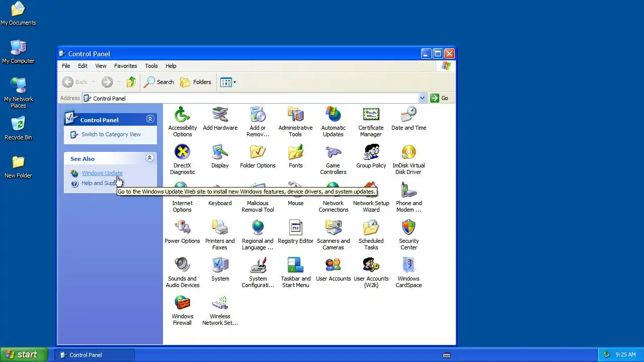Open the Forward history dropdown arrow
Screen dimensions: 644x362
[119, 82]
